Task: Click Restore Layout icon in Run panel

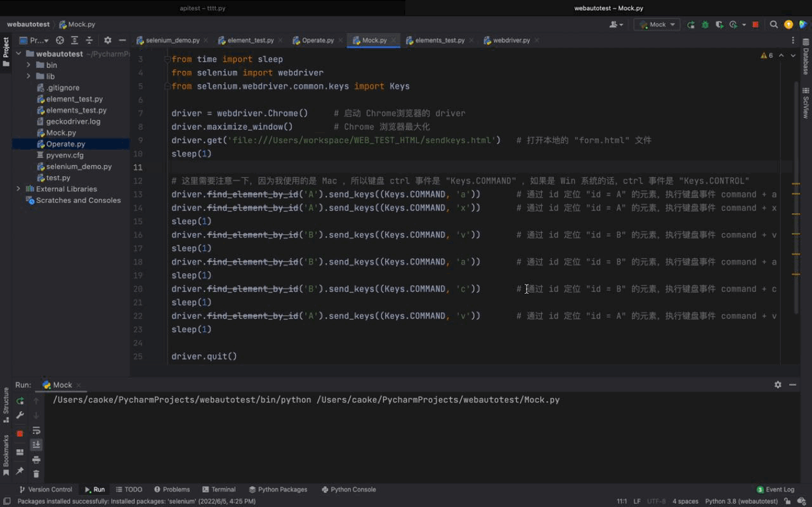Action: tap(20, 452)
